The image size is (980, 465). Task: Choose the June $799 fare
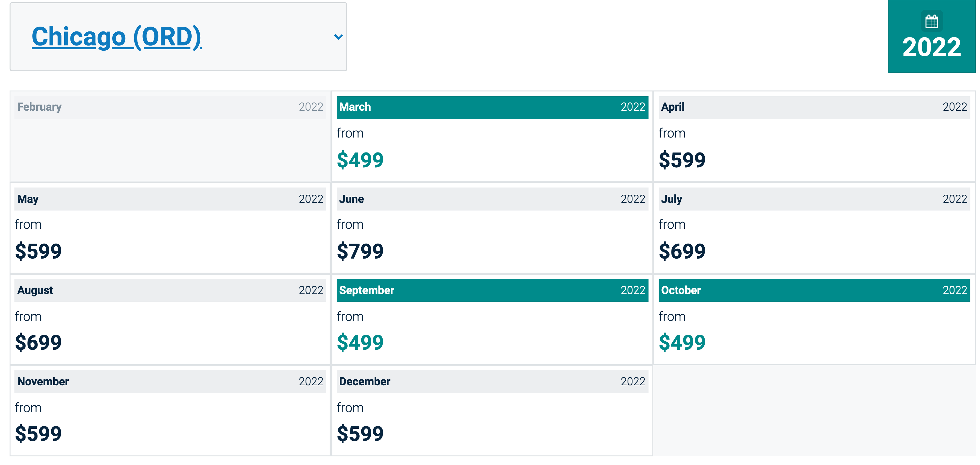[x=360, y=251]
